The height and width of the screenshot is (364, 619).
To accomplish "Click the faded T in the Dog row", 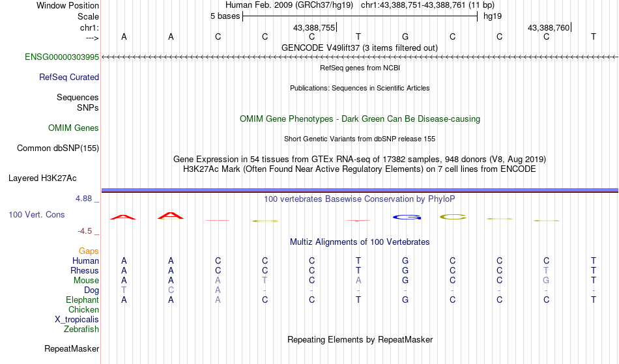I will click(x=124, y=290).
